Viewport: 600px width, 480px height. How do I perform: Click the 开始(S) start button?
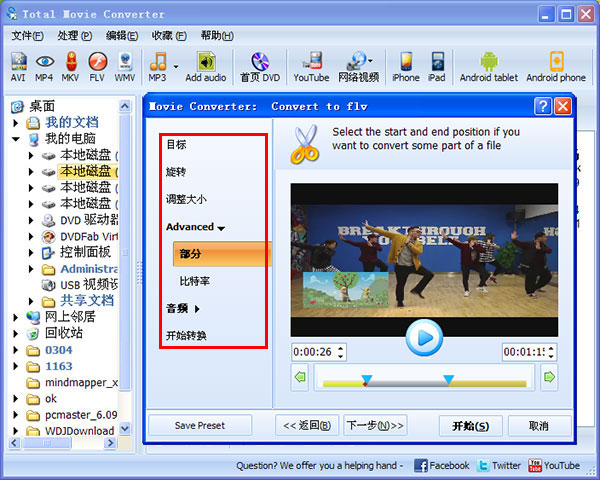[x=471, y=426]
